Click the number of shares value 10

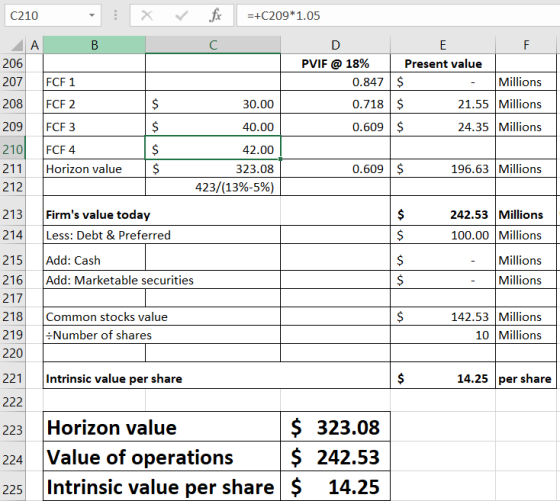pyautogui.click(x=443, y=335)
